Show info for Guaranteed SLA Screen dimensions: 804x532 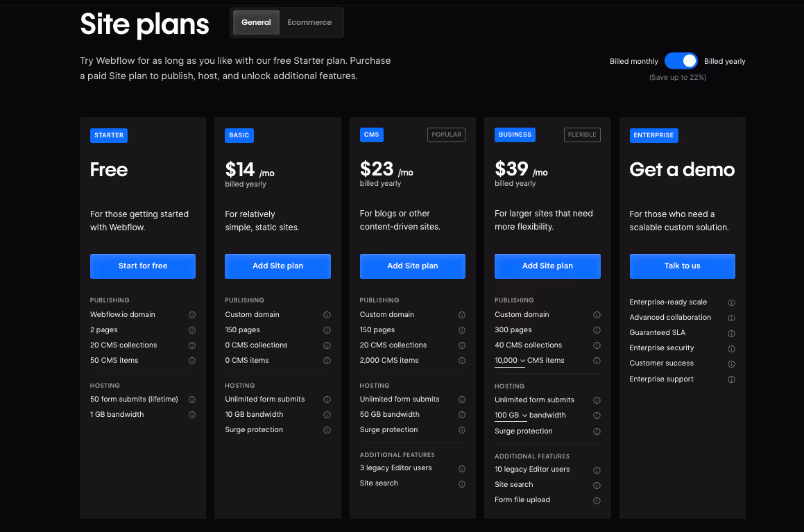[x=731, y=334]
